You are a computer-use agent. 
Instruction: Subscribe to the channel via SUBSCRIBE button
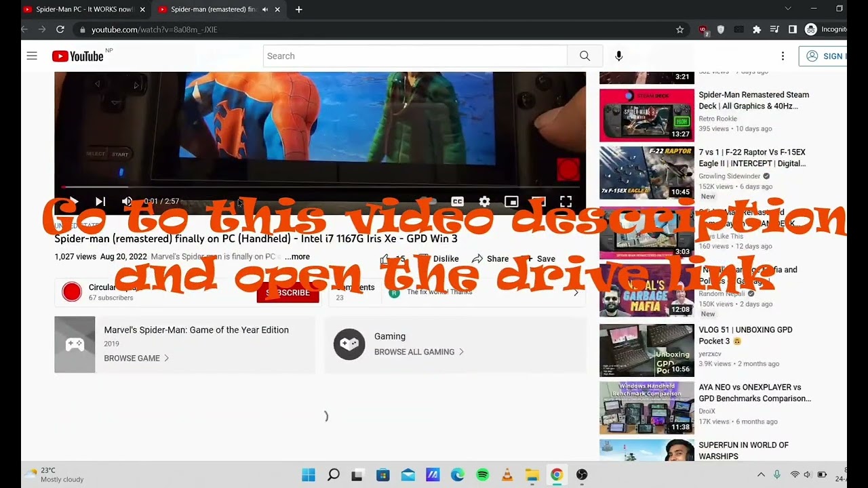tap(288, 293)
